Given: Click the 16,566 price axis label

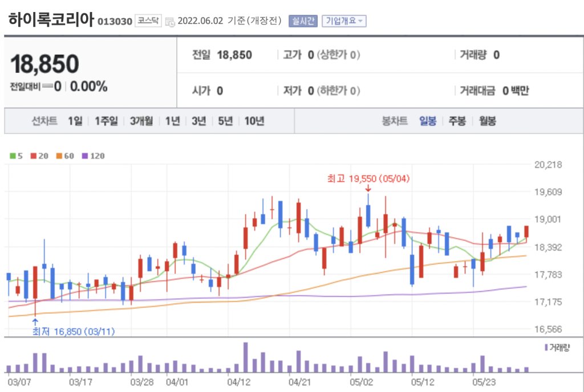Looking at the screenshot, I should 548,329.
